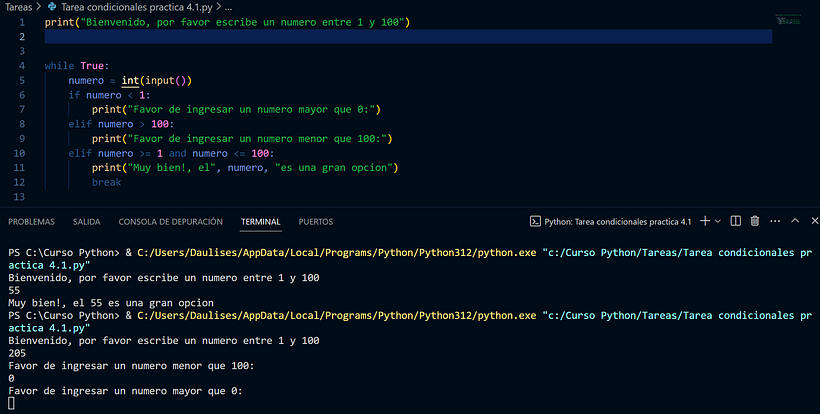The image size is (820, 414).
Task: Click Tareas folder in breadcrumb
Action: 18,7
